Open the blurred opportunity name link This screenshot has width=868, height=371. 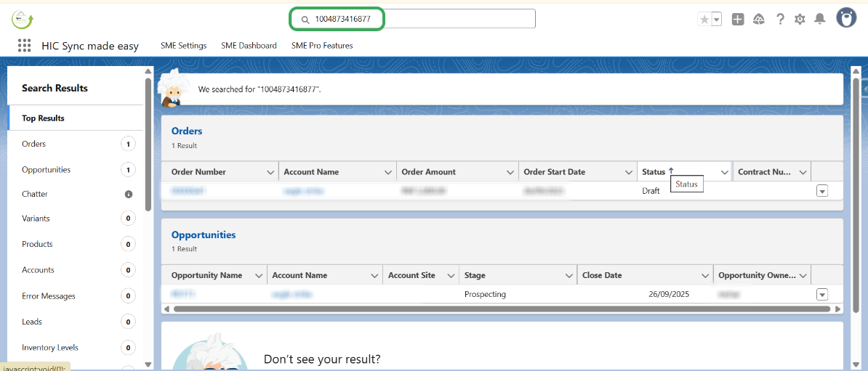point(185,293)
